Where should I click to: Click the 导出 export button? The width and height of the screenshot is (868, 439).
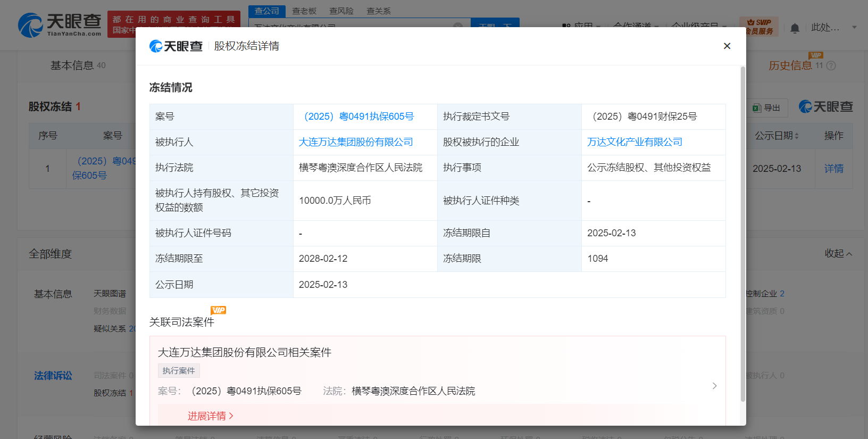tap(766, 107)
